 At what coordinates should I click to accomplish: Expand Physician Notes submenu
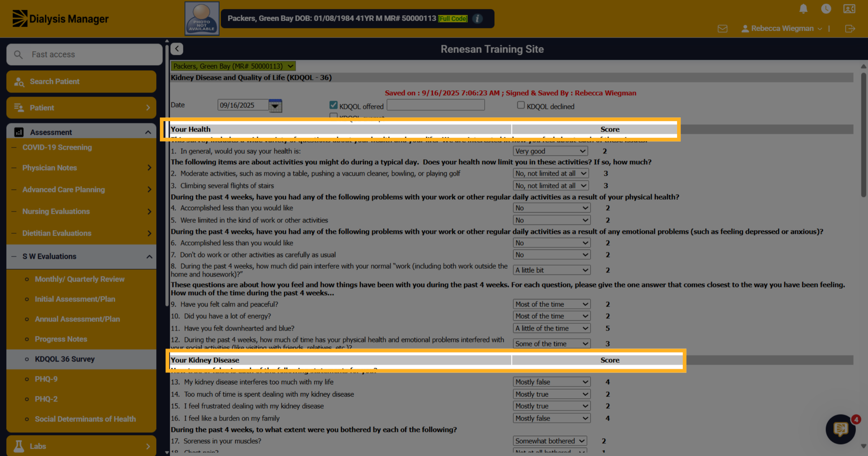click(x=81, y=168)
